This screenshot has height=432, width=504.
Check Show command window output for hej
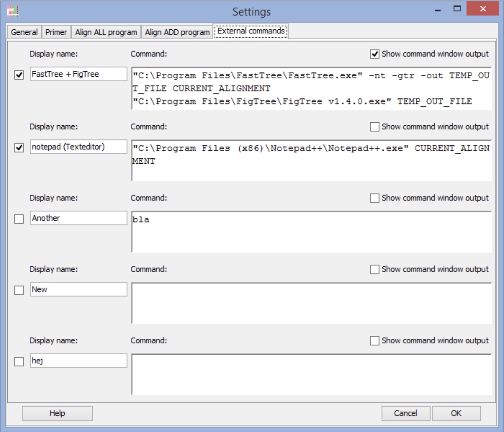coord(375,341)
